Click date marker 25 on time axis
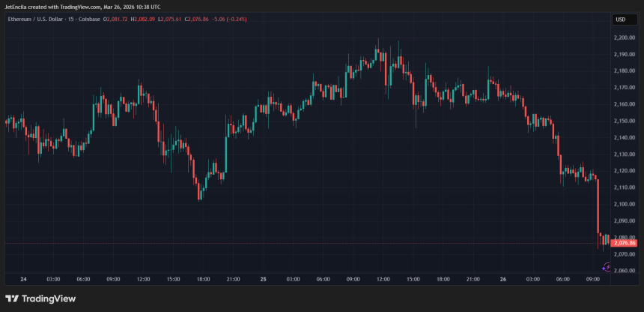The height and width of the screenshot is (312, 644). (263, 279)
